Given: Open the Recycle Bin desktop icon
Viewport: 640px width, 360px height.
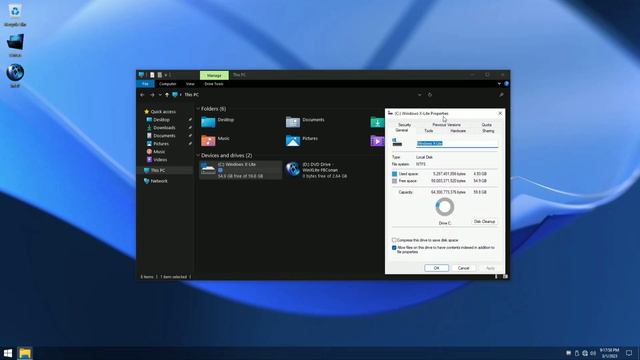Looking at the screenshot, I should point(15,15).
